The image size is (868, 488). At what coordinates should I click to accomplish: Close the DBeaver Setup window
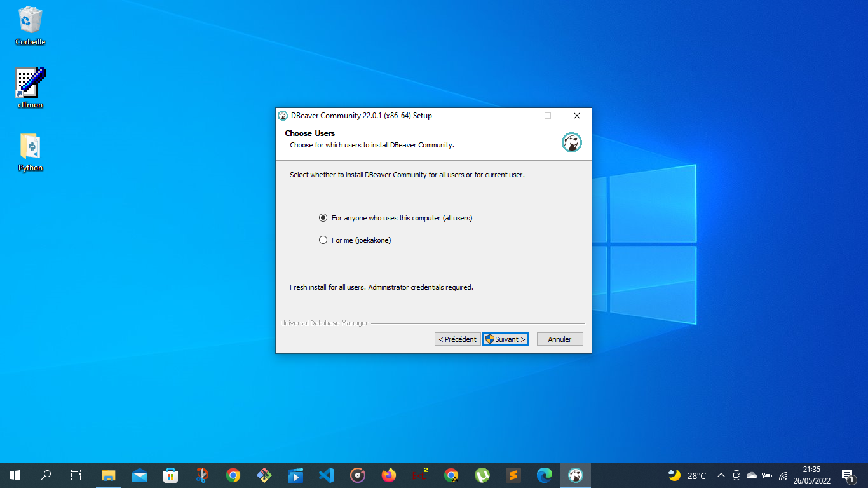point(577,116)
